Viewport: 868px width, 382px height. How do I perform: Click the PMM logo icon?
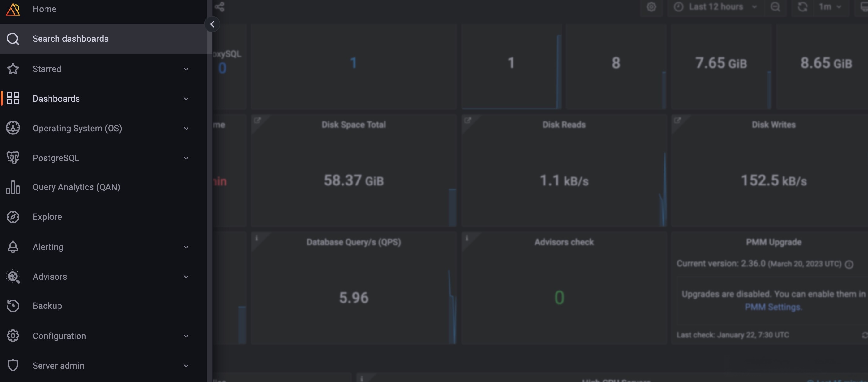[13, 9]
